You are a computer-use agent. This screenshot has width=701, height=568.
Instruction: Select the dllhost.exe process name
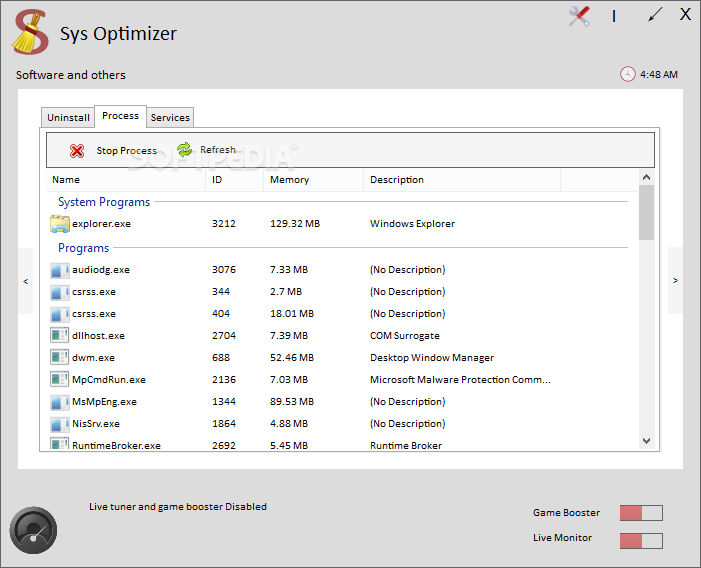point(98,336)
